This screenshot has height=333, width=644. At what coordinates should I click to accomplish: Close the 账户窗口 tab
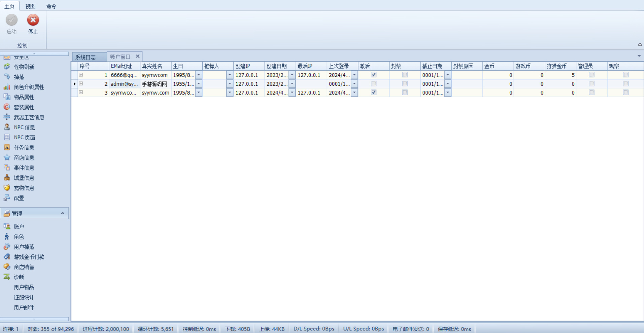click(x=137, y=56)
